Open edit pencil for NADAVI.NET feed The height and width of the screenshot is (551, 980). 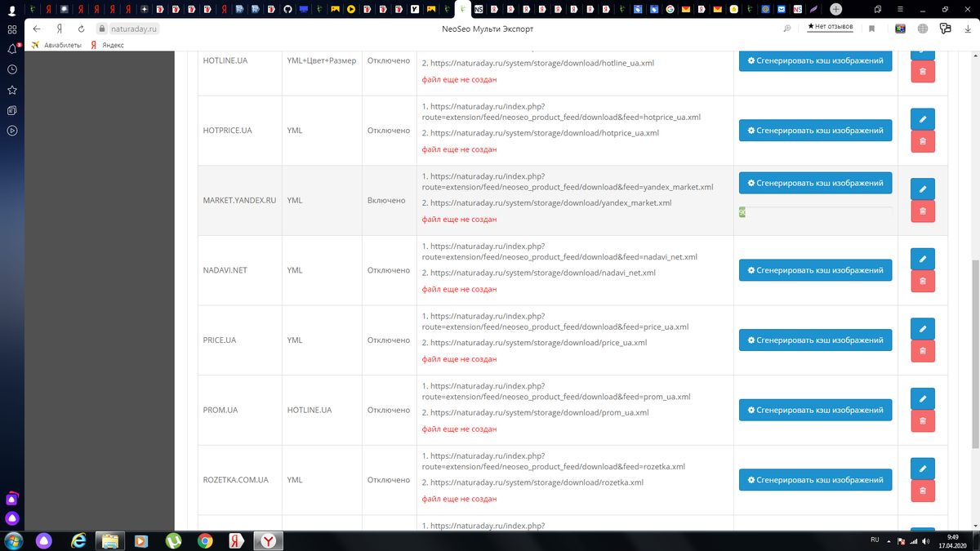(x=922, y=259)
